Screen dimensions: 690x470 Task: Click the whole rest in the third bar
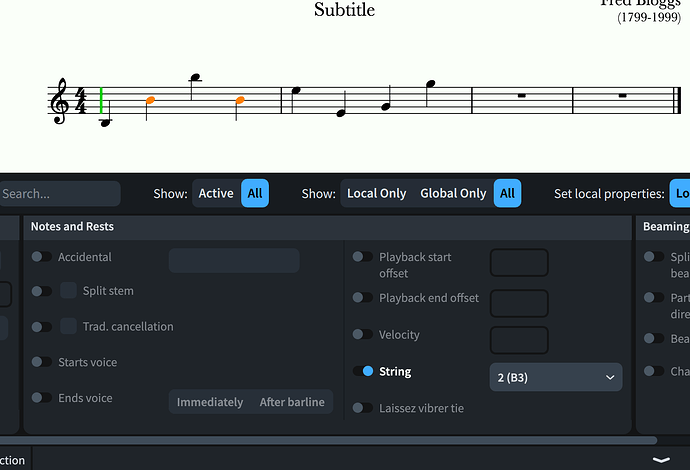pyautogui.click(x=522, y=96)
